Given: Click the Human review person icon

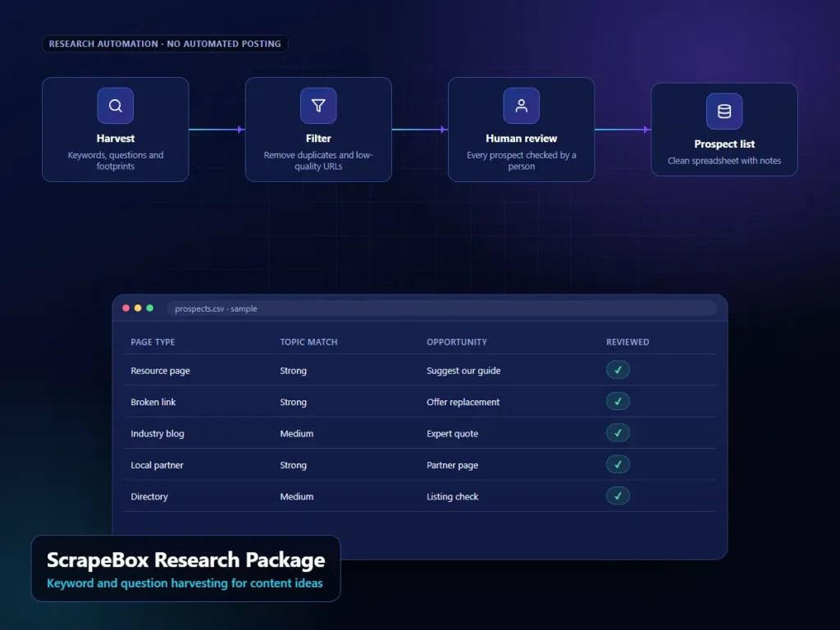Looking at the screenshot, I should (521, 106).
